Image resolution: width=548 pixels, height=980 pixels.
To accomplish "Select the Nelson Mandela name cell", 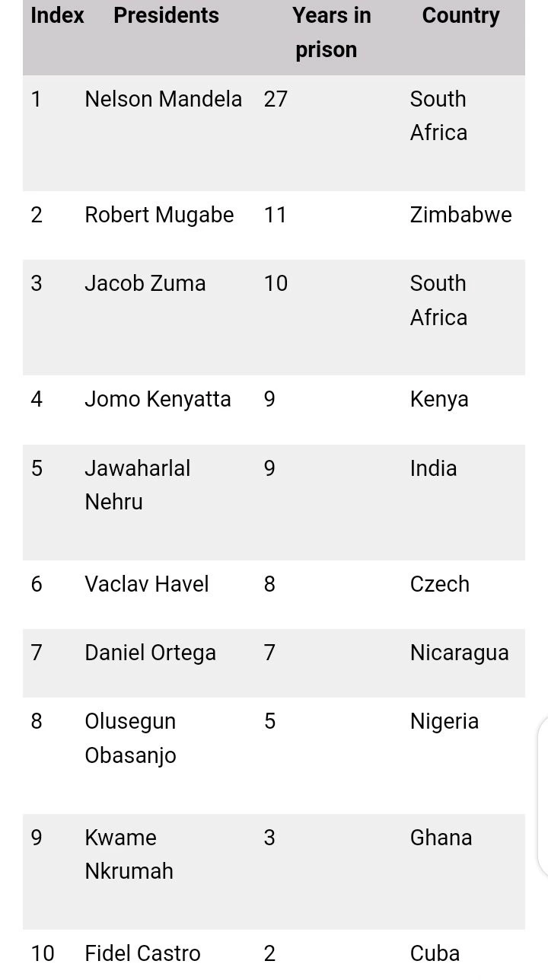I will coord(163,99).
